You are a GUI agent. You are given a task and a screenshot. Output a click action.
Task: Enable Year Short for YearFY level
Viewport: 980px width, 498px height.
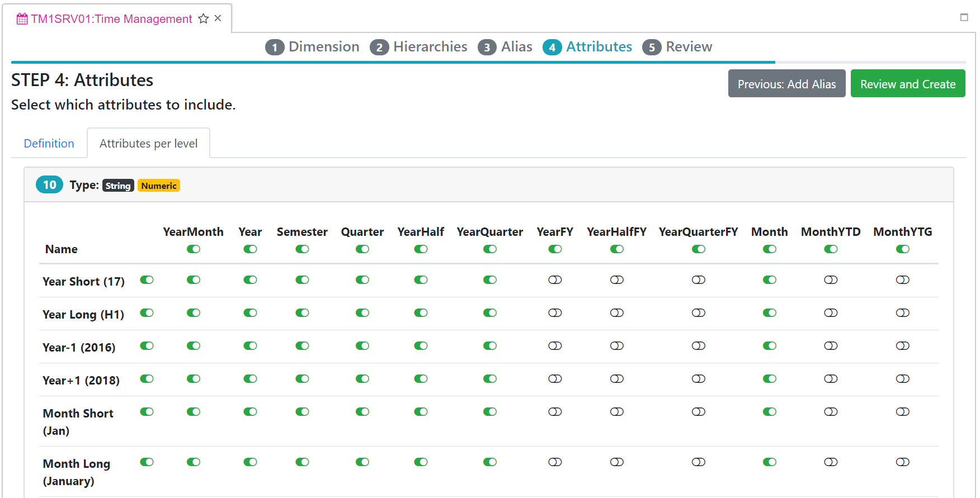(555, 280)
